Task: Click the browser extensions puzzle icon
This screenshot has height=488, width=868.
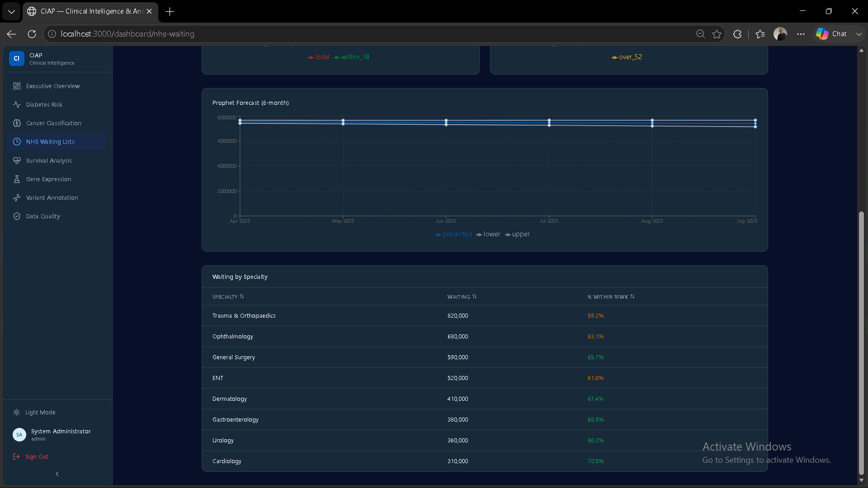Action: pos(737,34)
